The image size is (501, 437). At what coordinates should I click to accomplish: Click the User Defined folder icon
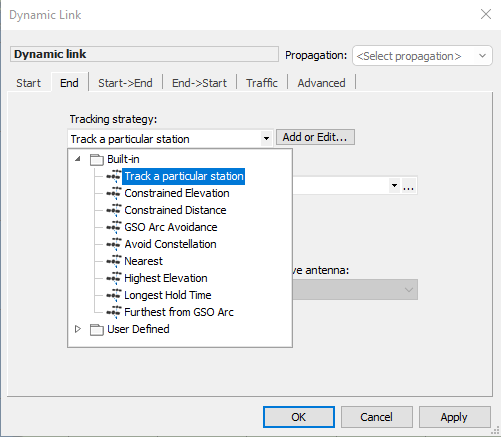coord(97,330)
